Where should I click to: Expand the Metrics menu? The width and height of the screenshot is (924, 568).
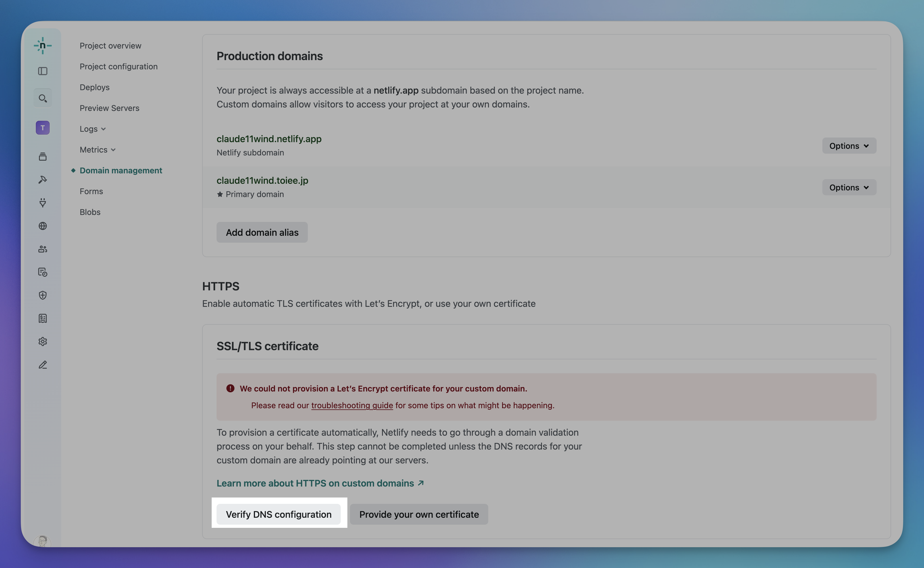tap(97, 150)
